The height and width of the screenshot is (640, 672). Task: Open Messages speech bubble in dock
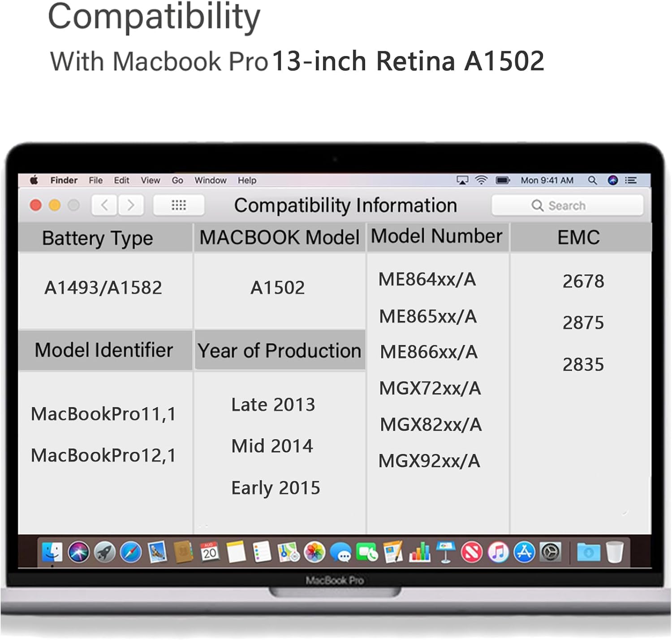(341, 553)
